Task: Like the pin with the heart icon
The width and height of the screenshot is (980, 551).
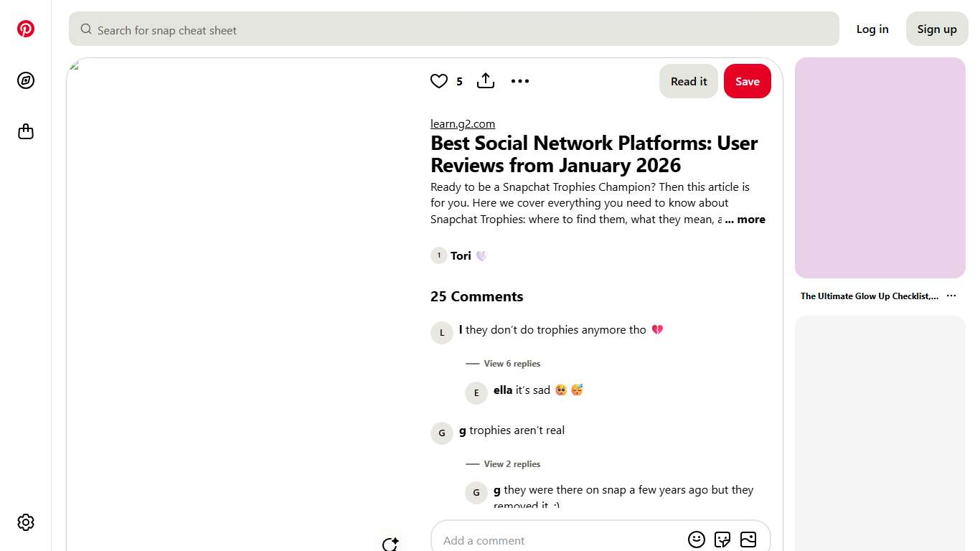Action: coord(438,81)
